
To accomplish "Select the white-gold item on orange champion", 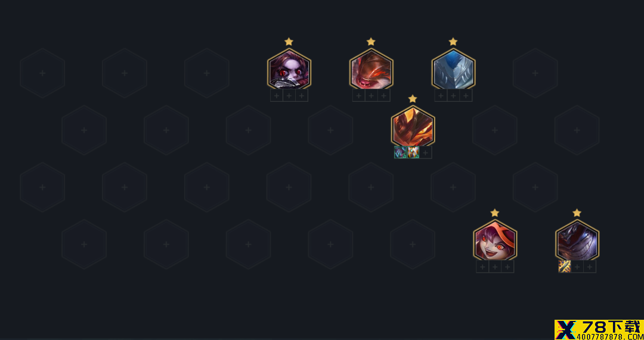I will point(413,152).
